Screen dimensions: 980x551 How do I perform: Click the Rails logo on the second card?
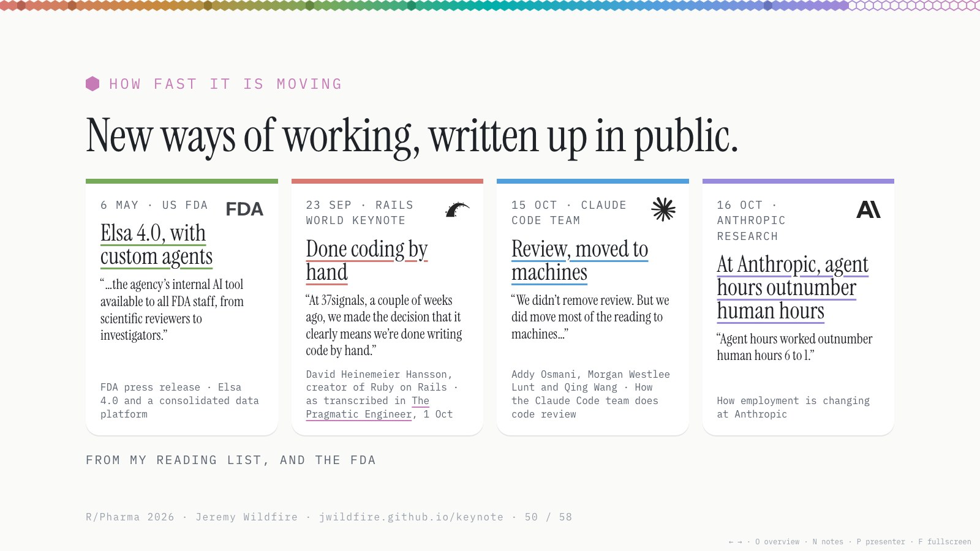457,209
